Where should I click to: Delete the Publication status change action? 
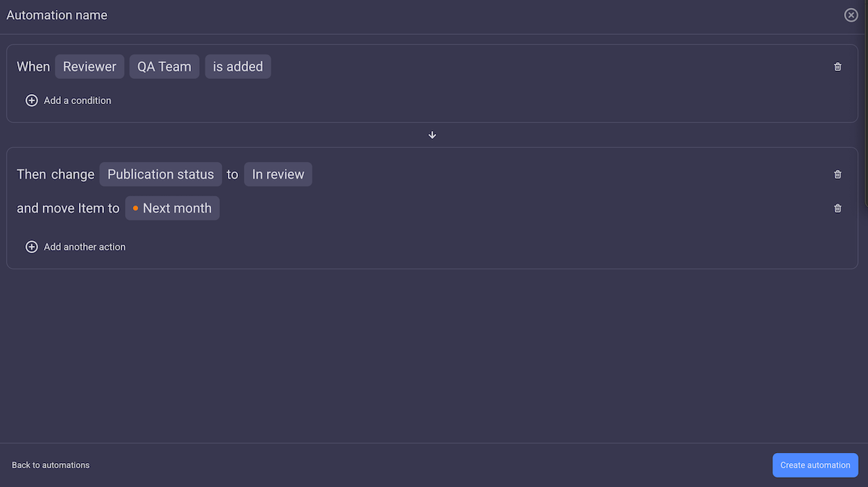click(837, 174)
